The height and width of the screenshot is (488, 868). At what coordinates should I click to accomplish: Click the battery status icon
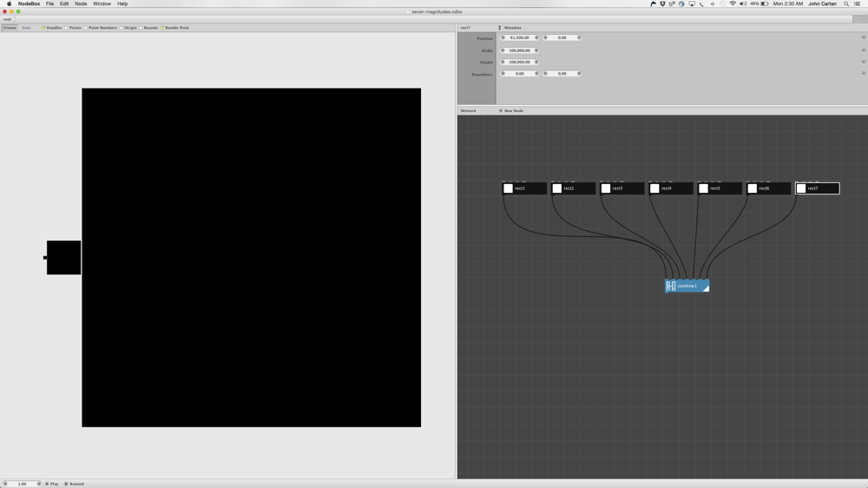[x=765, y=3]
